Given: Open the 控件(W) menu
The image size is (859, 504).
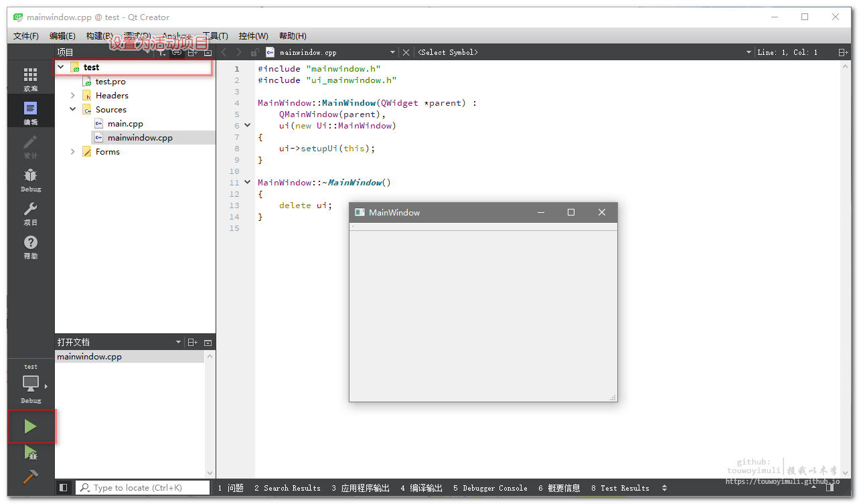Looking at the screenshot, I should click(253, 36).
